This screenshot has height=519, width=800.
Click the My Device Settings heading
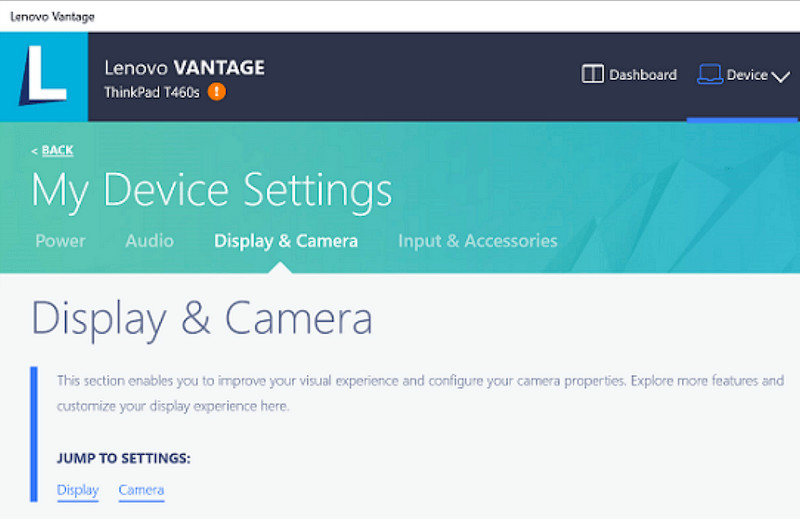click(212, 191)
